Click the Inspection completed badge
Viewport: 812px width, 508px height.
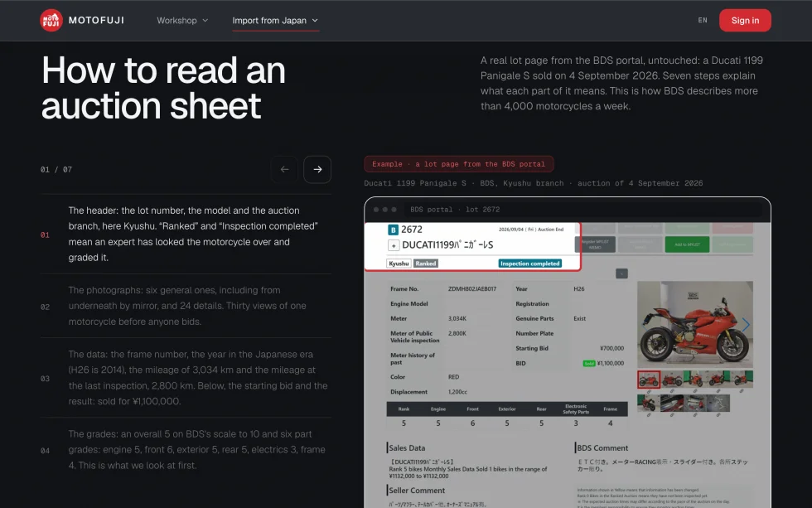pyautogui.click(x=530, y=264)
